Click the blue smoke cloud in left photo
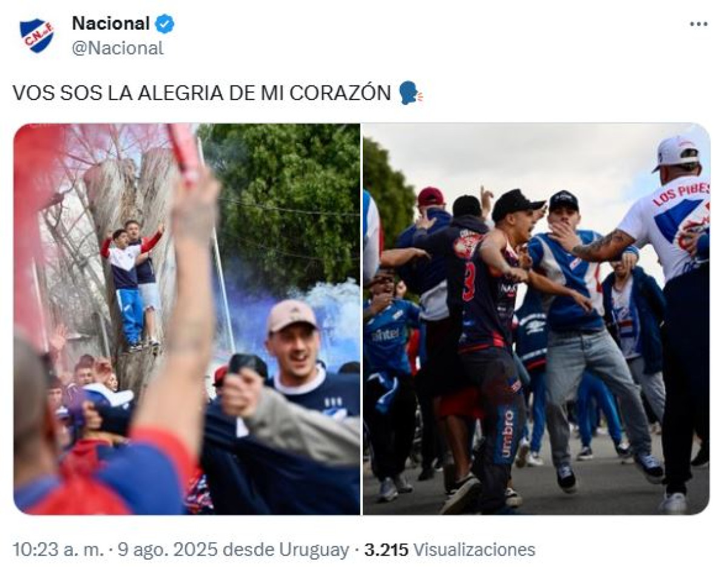This screenshot has width=728, height=567. pyautogui.click(x=315, y=322)
